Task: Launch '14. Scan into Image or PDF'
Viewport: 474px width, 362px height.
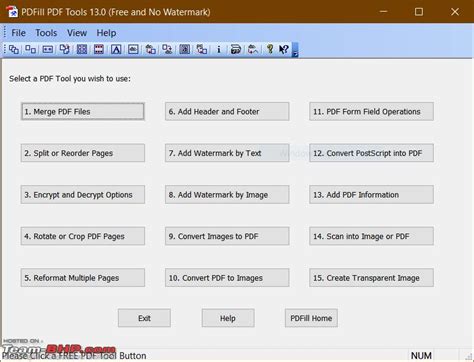Action: click(x=371, y=236)
